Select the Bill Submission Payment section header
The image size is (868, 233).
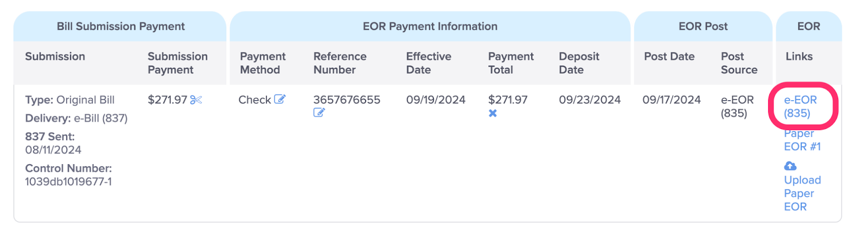coord(120,27)
